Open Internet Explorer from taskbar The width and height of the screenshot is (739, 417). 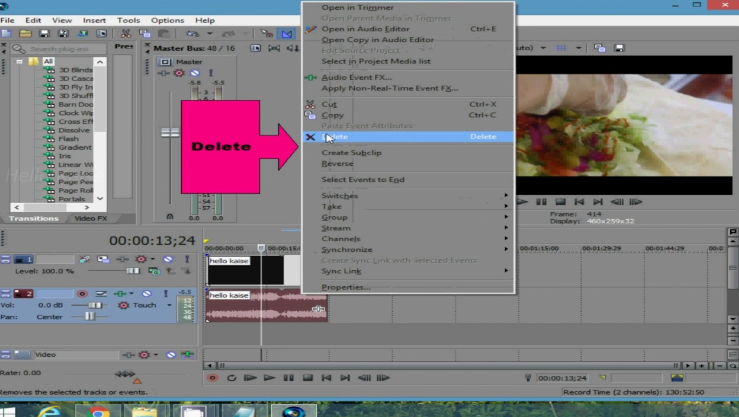(49, 411)
